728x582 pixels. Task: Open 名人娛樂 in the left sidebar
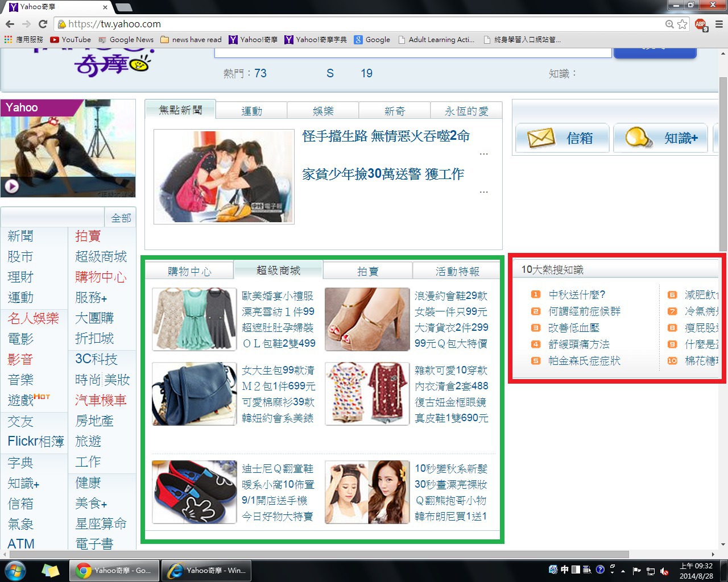click(34, 318)
